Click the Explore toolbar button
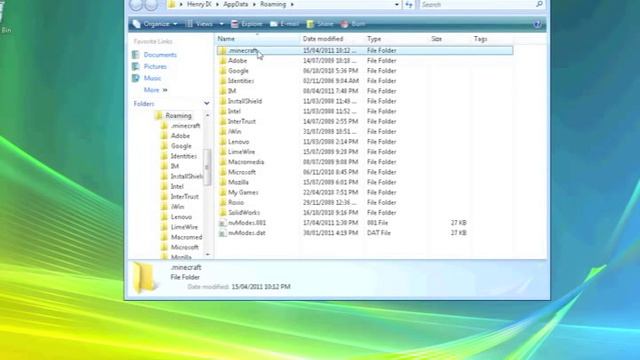This screenshot has width=640, height=360. point(247,24)
